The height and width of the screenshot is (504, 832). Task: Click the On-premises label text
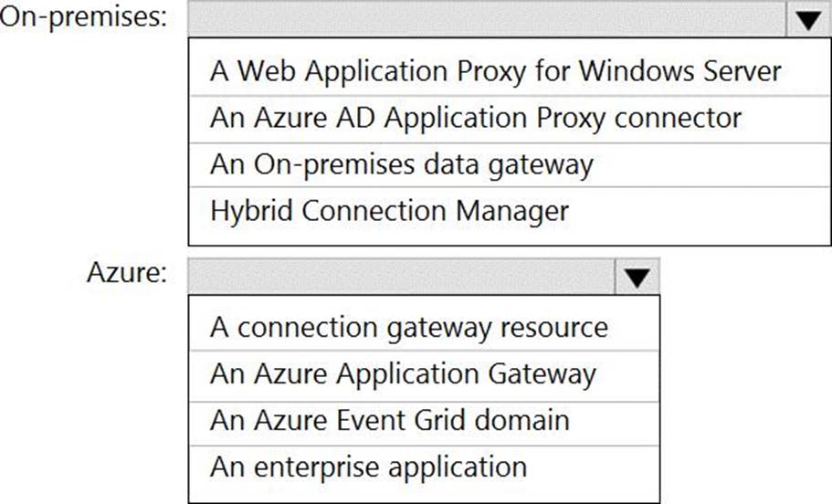(84, 18)
